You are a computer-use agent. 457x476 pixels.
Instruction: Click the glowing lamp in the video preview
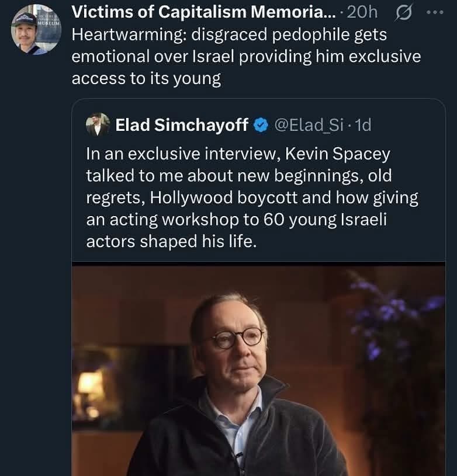coord(89,385)
